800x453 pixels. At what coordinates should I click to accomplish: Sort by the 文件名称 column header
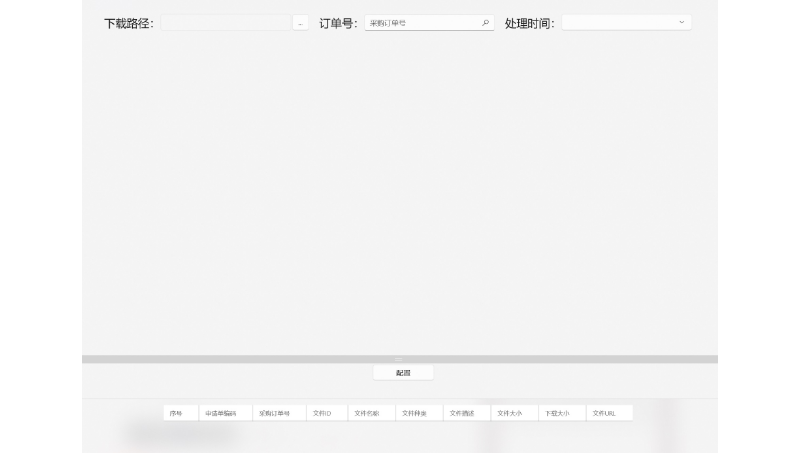pos(367,413)
